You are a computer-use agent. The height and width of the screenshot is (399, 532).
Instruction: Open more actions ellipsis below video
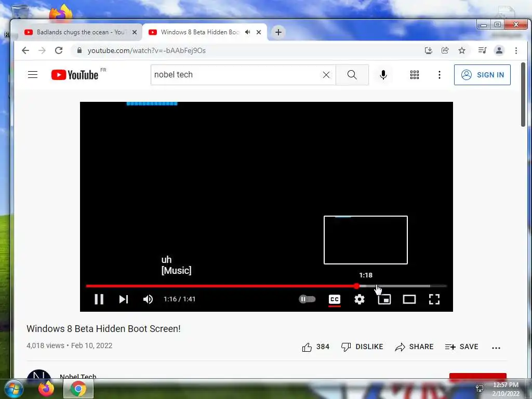tap(496, 348)
